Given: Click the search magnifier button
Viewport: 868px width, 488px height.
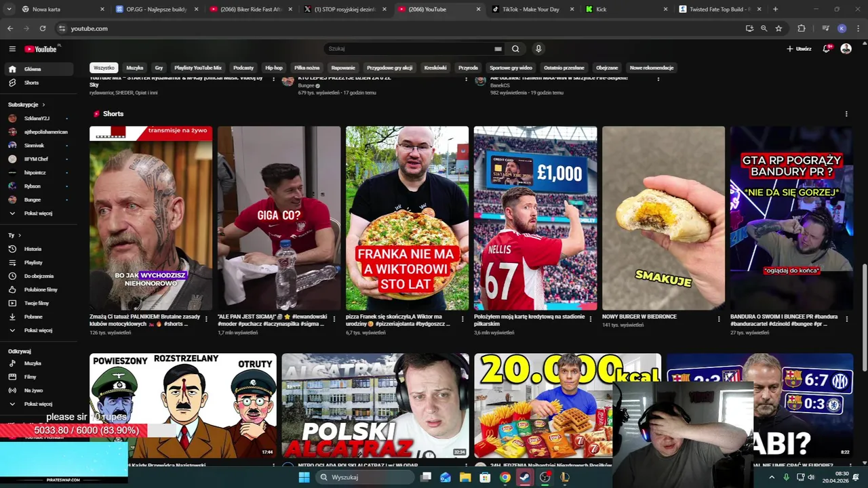Looking at the screenshot, I should tap(515, 49).
